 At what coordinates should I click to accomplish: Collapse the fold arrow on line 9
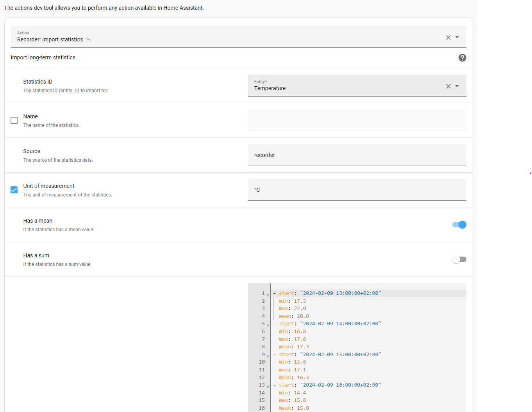(x=268, y=355)
